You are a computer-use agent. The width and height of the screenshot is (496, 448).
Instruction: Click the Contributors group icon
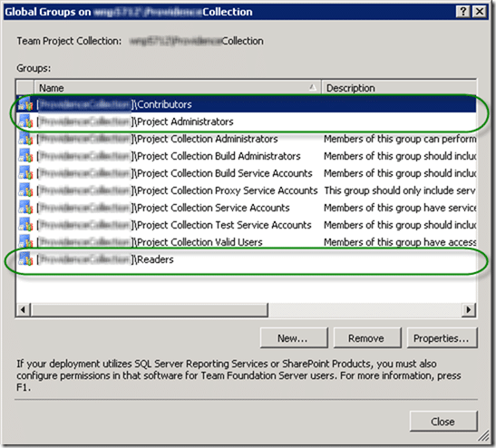(25, 104)
